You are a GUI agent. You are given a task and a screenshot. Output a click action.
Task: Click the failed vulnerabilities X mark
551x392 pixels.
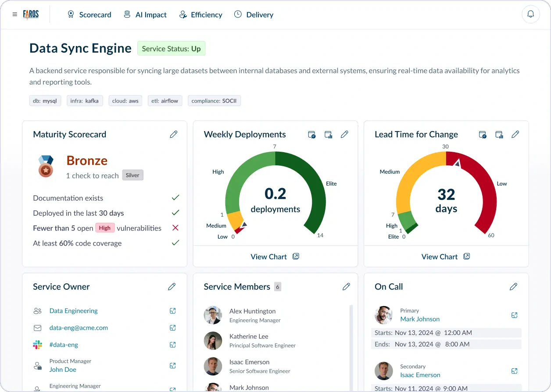click(175, 228)
